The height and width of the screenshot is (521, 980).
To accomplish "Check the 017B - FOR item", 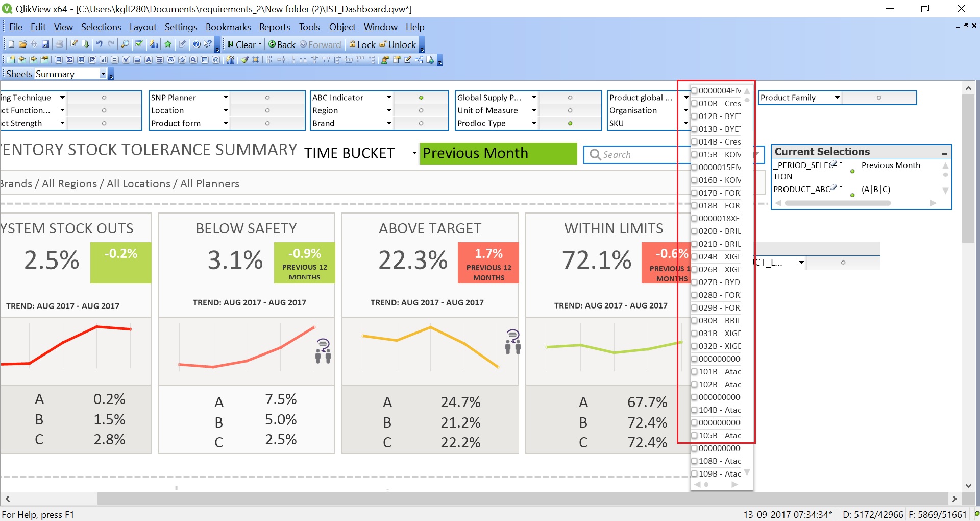I will click(694, 193).
